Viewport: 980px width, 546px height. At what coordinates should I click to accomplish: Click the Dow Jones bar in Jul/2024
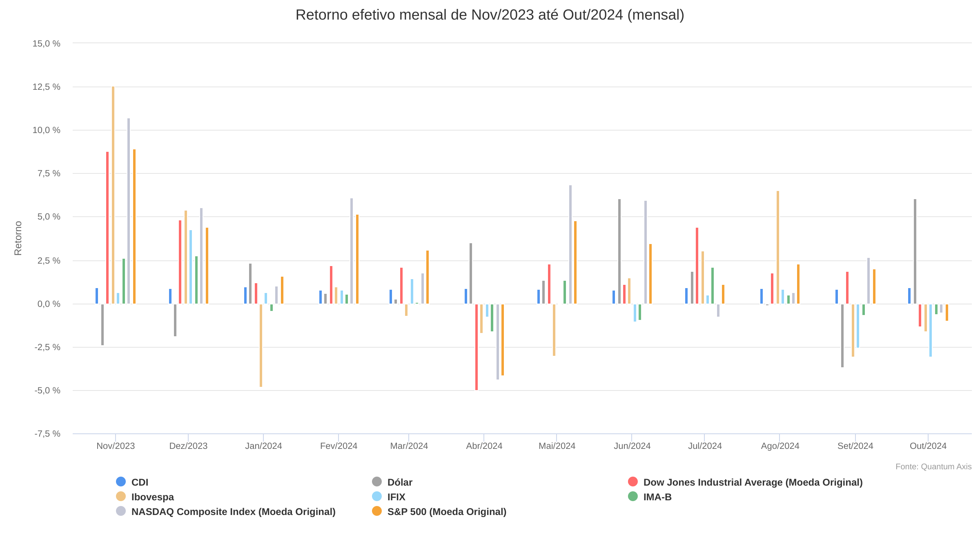697,266
